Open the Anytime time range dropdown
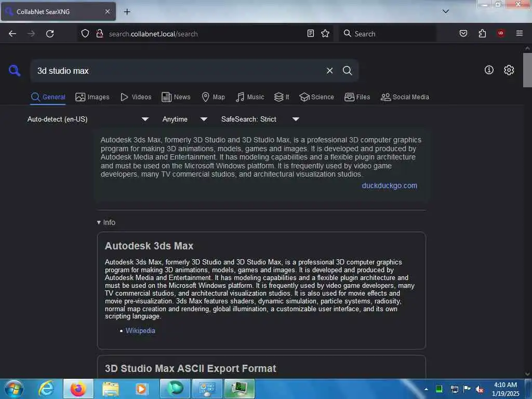Image resolution: width=532 pixels, height=399 pixels. 185,119
